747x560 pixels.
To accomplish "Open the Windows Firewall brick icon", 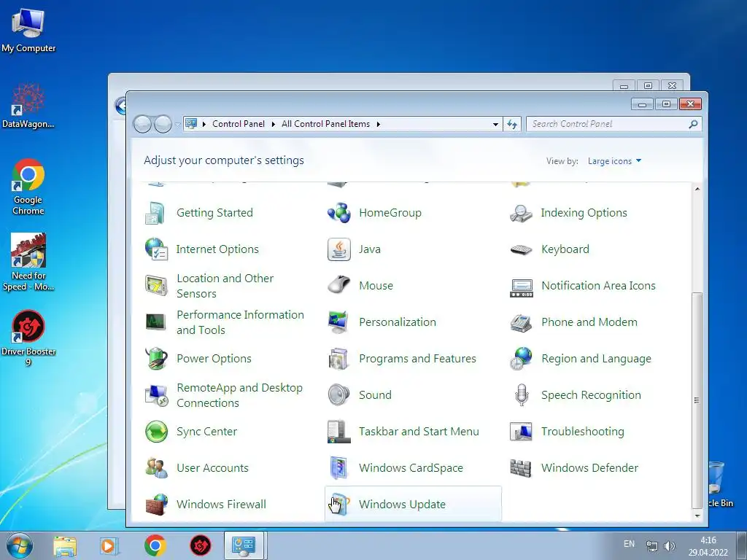I will pyautogui.click(x=156, y=505).
